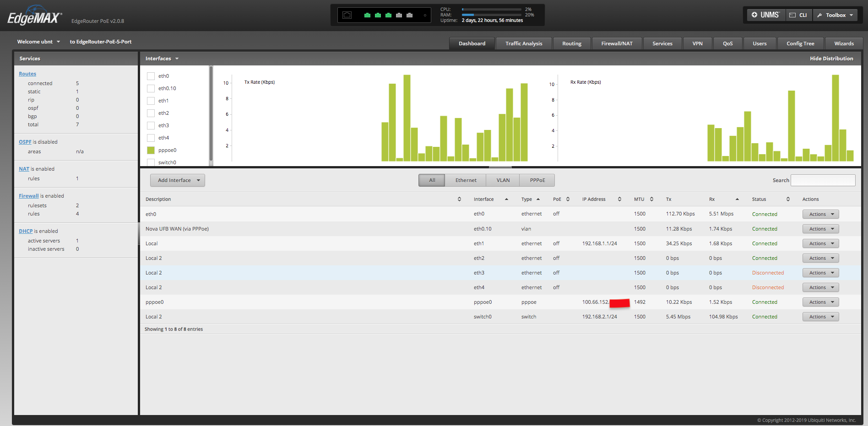Click the fifth gray port icon

point(409,15)
